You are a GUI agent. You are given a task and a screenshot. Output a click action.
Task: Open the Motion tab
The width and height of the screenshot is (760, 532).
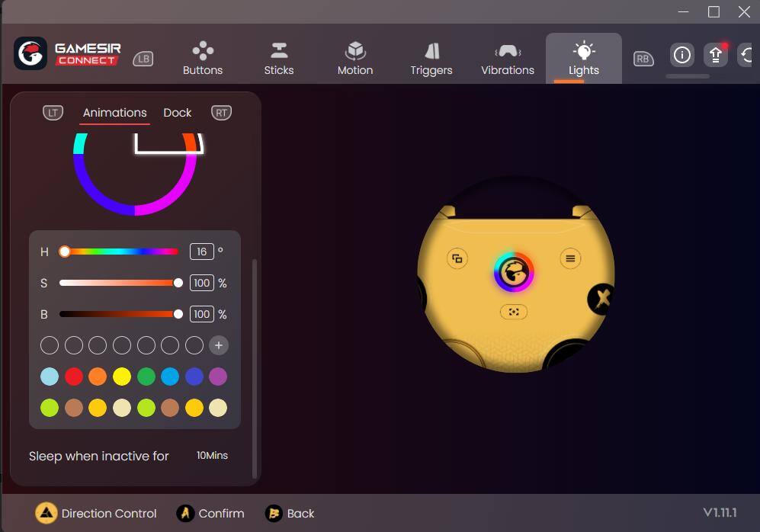tap(355, 59)
